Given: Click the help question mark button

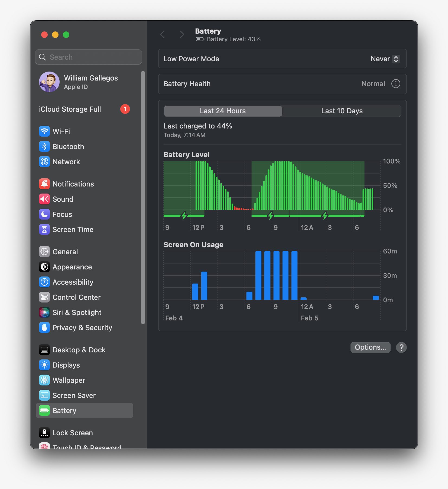Looking at the screenshot, I should click(x=401, y=348).
